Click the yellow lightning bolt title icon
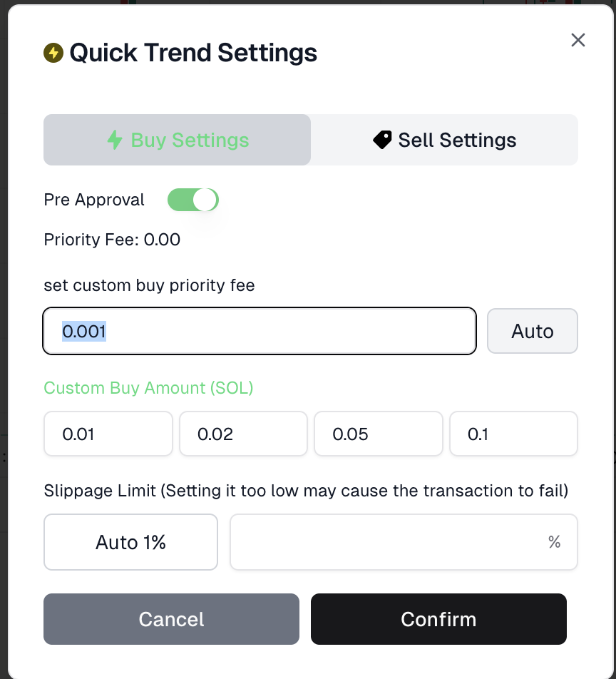616x679 pixels. [53, 53]
